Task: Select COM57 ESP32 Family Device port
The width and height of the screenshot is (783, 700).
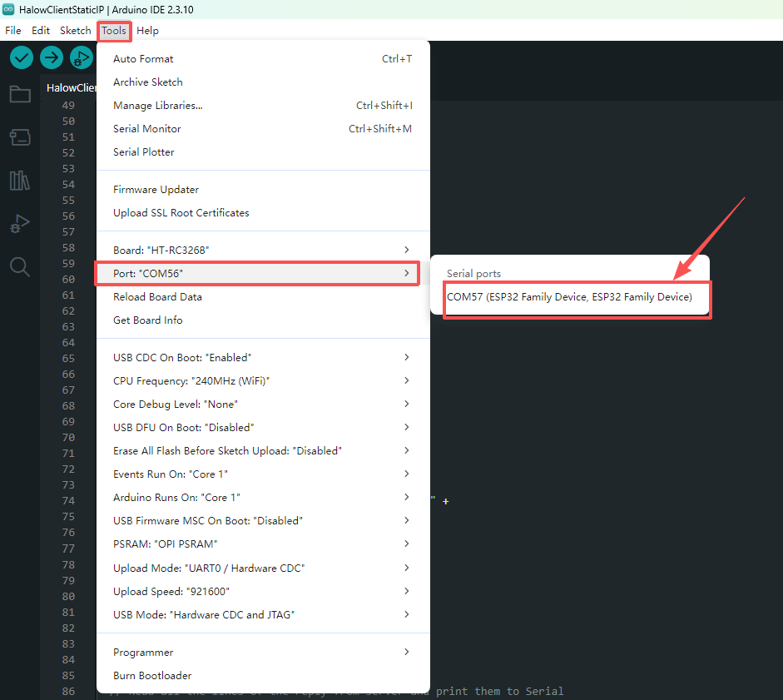Action: 570,297
